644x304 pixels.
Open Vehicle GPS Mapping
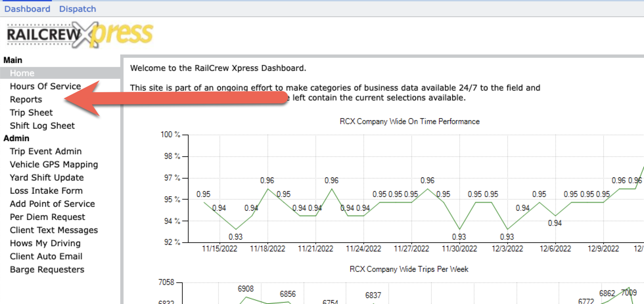[54, 164]
